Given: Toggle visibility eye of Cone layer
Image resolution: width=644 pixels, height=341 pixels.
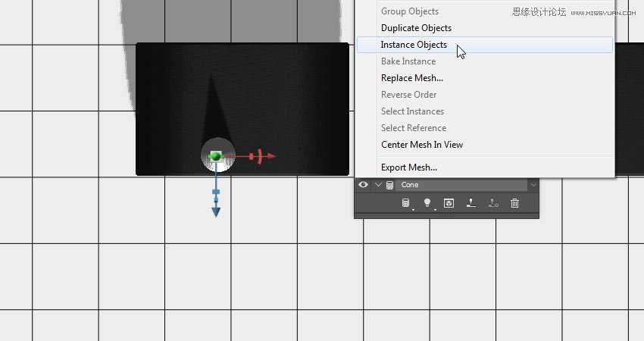Looking at the screenshot, I should coord(364,185).
